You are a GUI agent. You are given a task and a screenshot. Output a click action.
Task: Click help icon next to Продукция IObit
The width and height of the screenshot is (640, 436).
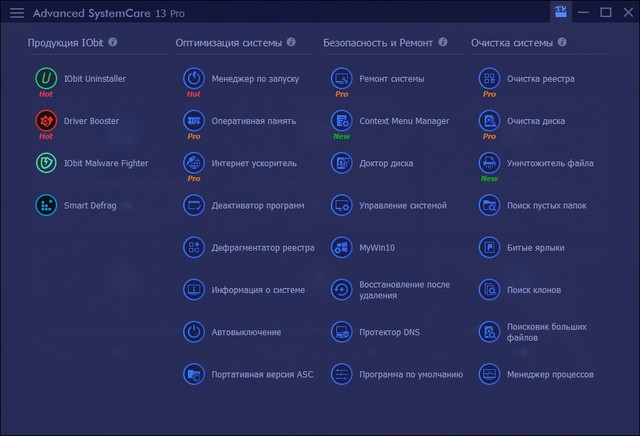tap(113, 43)
